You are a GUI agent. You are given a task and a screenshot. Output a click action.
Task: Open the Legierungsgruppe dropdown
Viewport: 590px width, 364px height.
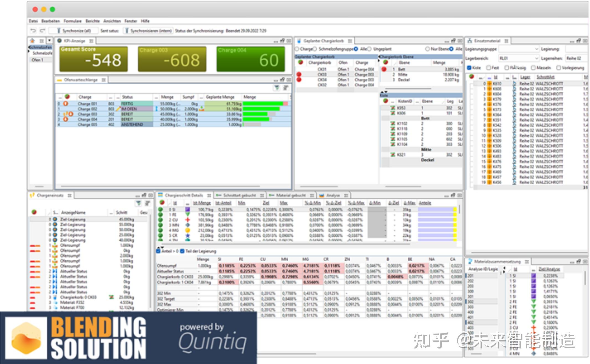[536, 49]
